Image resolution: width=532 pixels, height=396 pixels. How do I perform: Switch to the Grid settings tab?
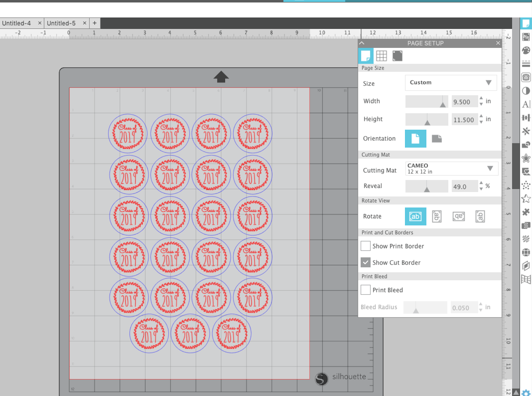381,56
